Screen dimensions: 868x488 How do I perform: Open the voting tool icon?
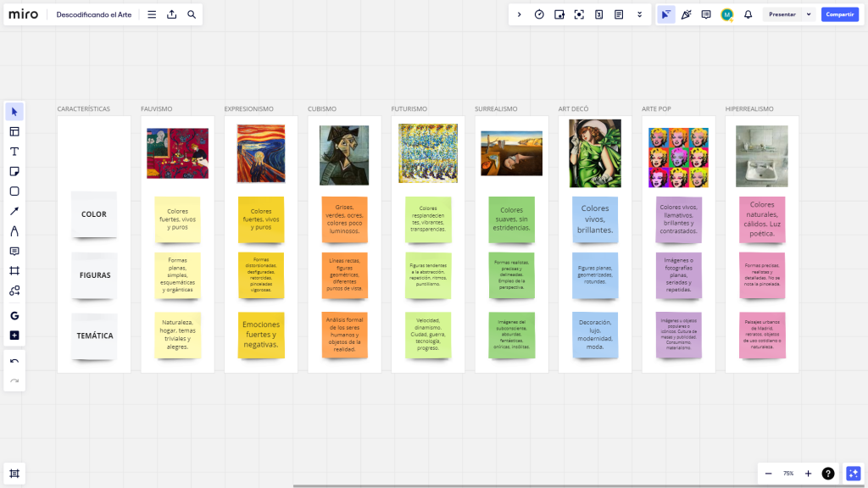pyautogui.click(x=559, y=14)
